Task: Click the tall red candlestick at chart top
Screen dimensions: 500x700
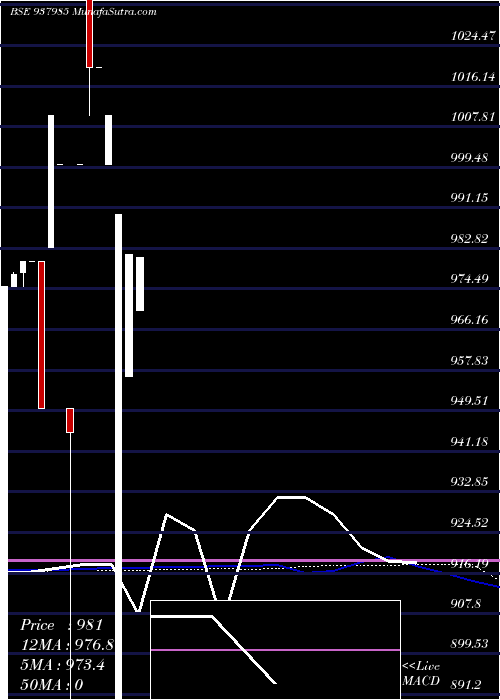Action: coord(89,33)
